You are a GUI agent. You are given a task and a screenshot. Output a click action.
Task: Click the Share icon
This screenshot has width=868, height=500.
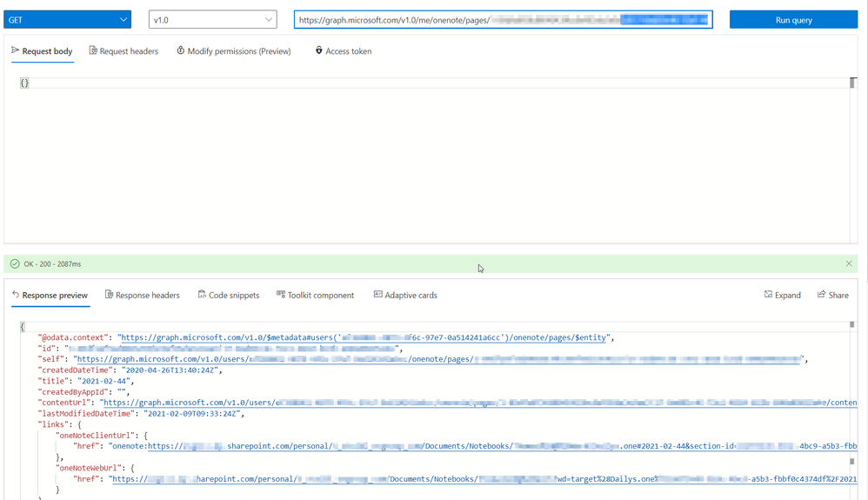click(x=822, y=295)
